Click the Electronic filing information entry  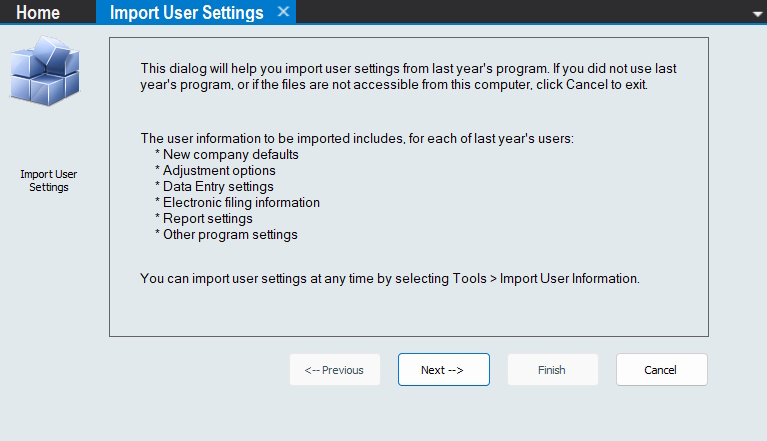pos(237,203)
